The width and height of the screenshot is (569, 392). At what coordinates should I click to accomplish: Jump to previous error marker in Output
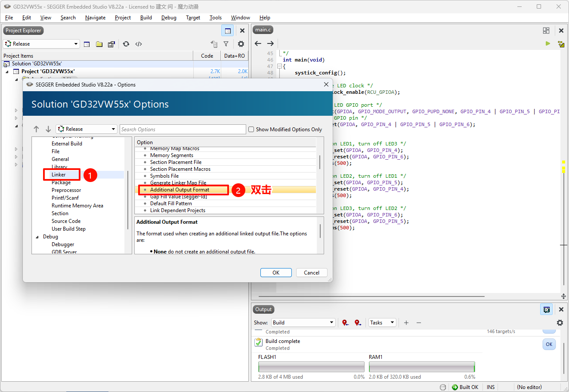(x=345, y=323)
